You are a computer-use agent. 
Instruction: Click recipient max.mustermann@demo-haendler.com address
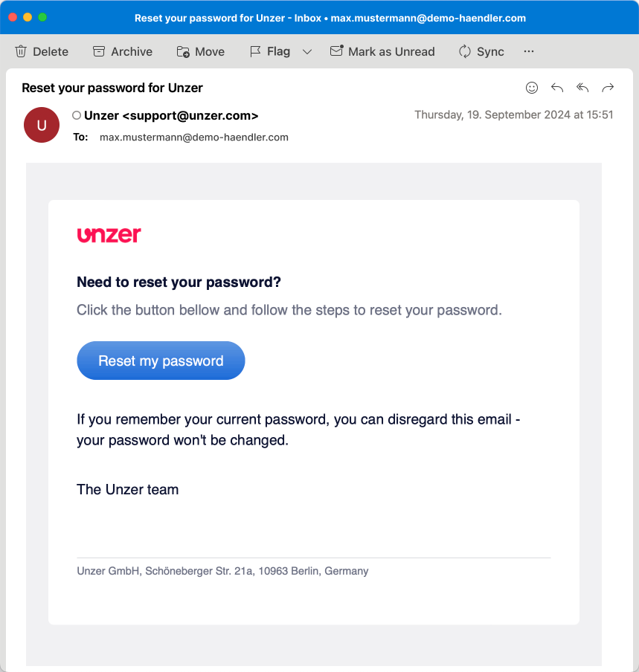click(193, 137)
